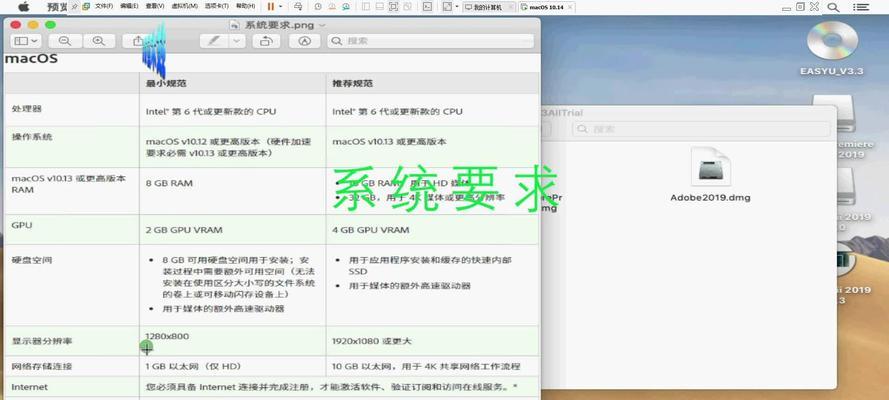The image size is (889, 400).
Task: Click the VMware unity mode icon
Action: (x=407, y=6)
